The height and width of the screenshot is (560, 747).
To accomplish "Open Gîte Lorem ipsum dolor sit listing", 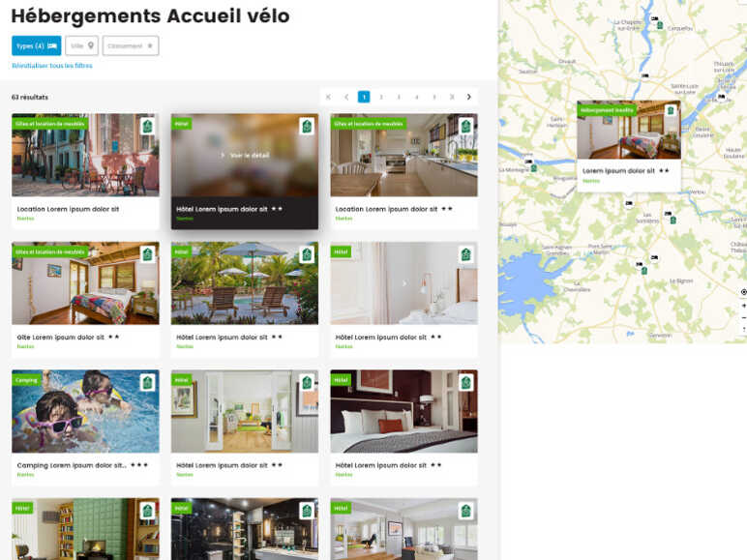I will 61,338.
